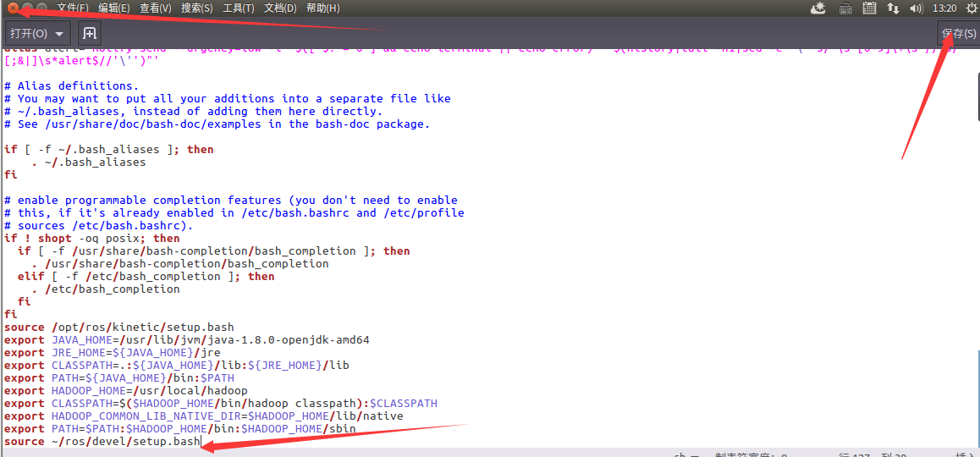Screen dimensions: 980x457
Task: Click the 'export PATH=${JAVA_HOME}/bin:$PATH' line
Action: pos(118,378)
